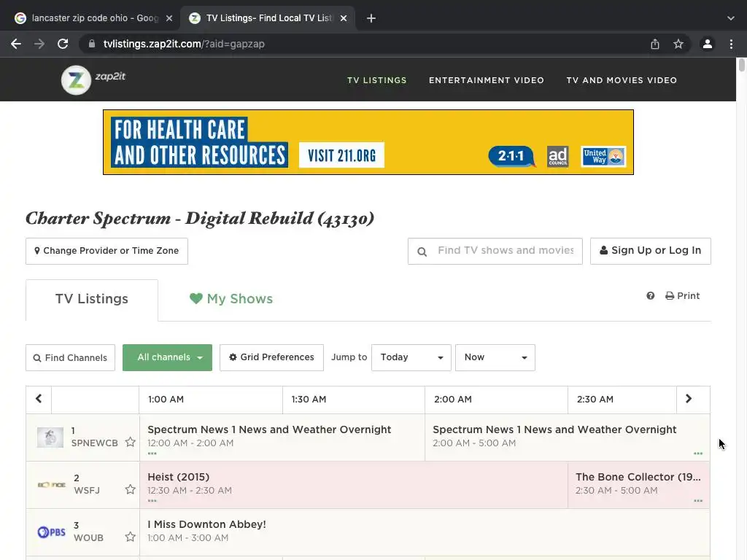This screenshot has height=560, width=747.
Task: Click the Print icon link
Action: tap(682, 296)
